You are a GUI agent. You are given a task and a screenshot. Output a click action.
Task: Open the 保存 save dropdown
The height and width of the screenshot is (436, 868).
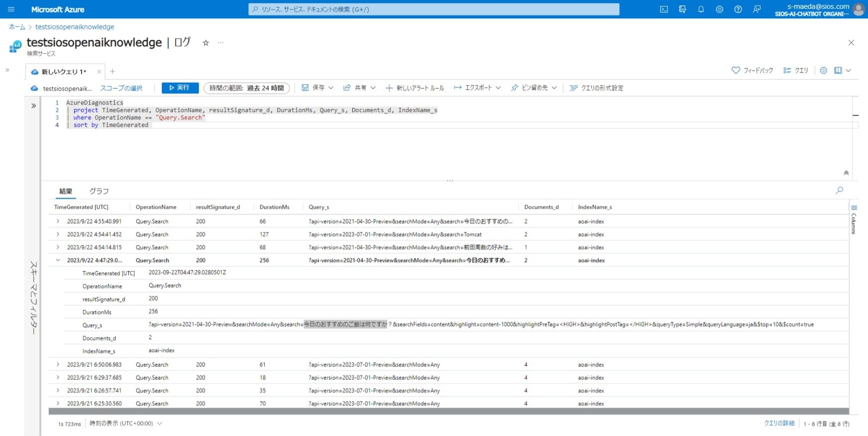click(318, 88)
